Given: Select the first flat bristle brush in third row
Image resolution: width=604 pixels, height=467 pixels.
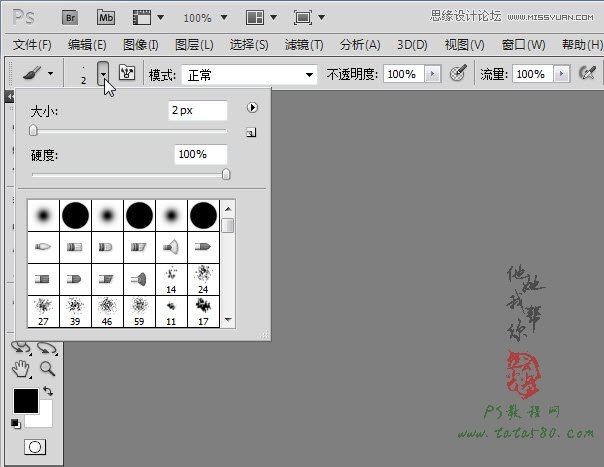Looking at the screenshot, I should point(44,279).
